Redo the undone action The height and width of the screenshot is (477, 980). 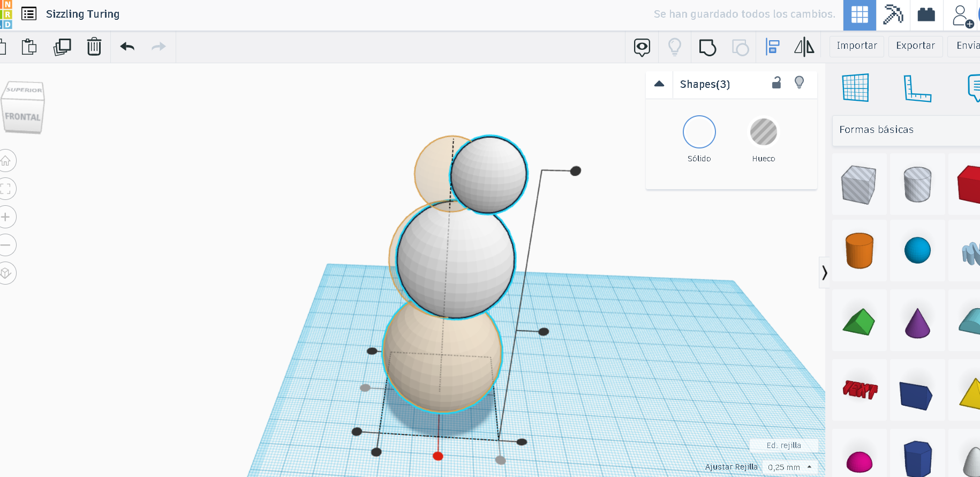(159, 47)
